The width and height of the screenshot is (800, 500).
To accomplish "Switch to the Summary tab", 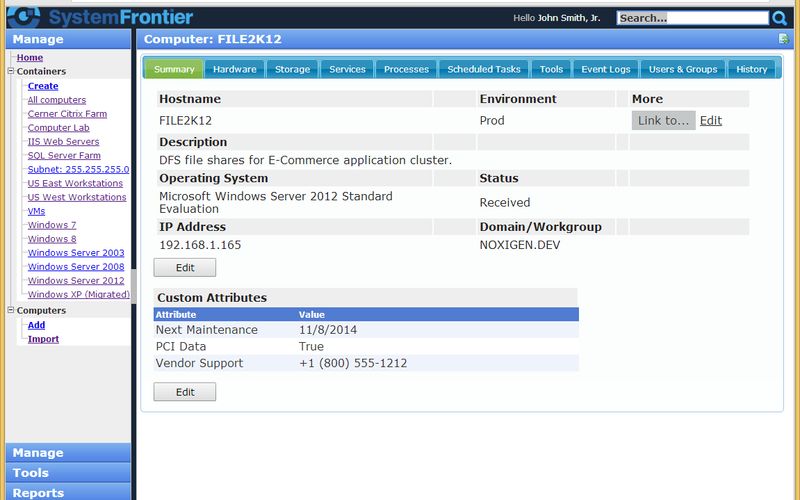I will point(174,69).
